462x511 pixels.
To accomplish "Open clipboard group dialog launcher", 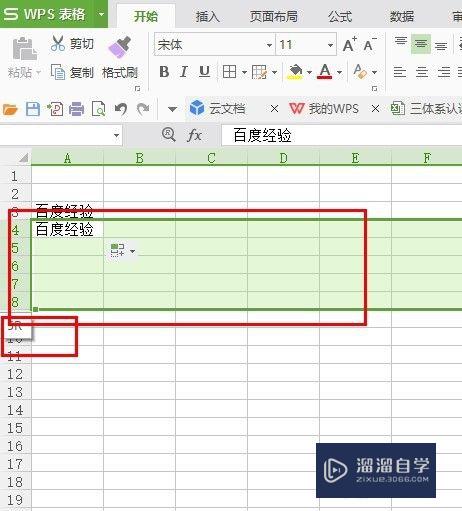I will click(137, 89).
